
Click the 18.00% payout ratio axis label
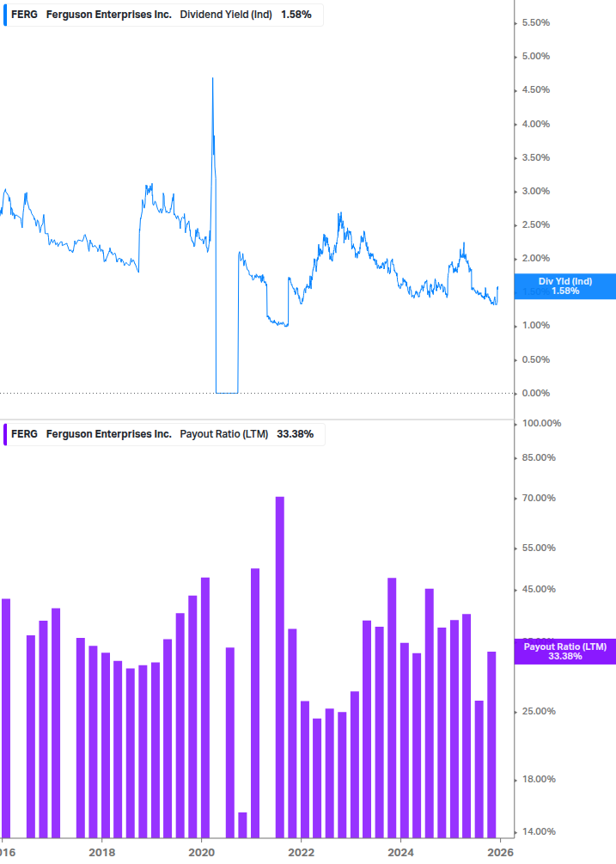(539, 780)
